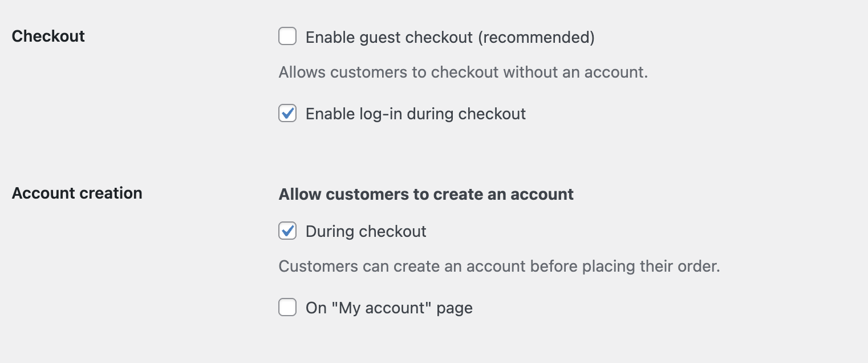
Task: Click the Checkout section heading
Action: (x=48, y=36)
